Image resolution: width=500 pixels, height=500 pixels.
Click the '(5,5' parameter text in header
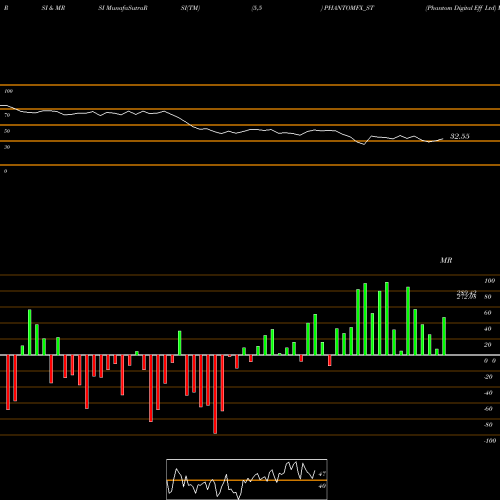coord(257,8)
